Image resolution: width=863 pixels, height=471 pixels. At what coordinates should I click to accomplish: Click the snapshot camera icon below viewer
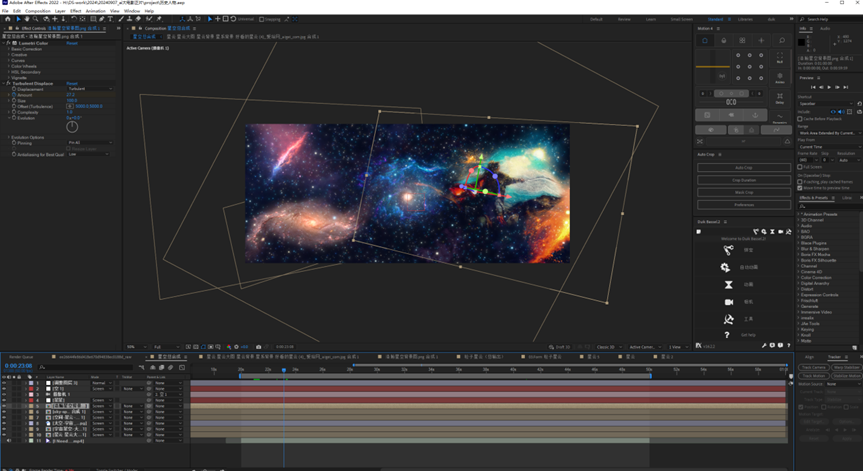[x=258, y=347]
